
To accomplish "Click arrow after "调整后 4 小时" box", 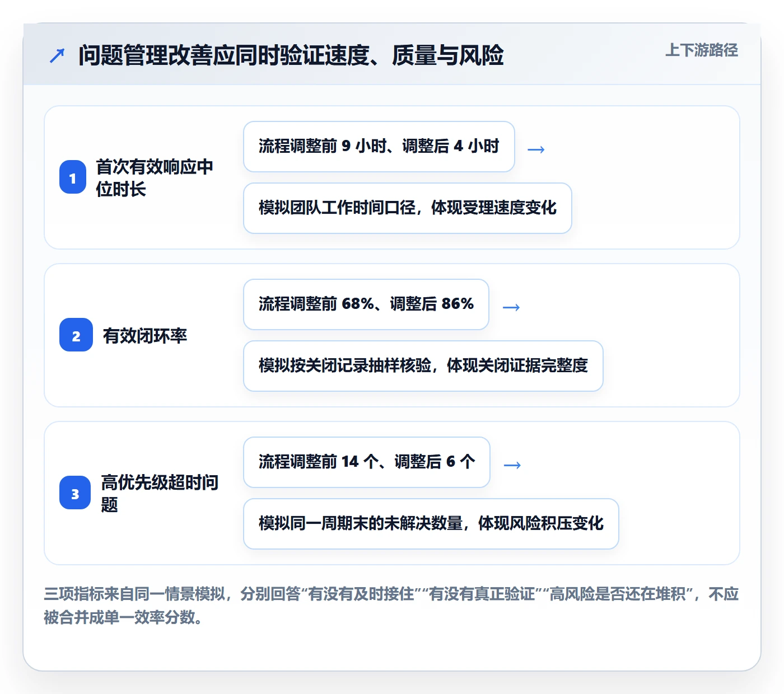I will coord(536,149).
